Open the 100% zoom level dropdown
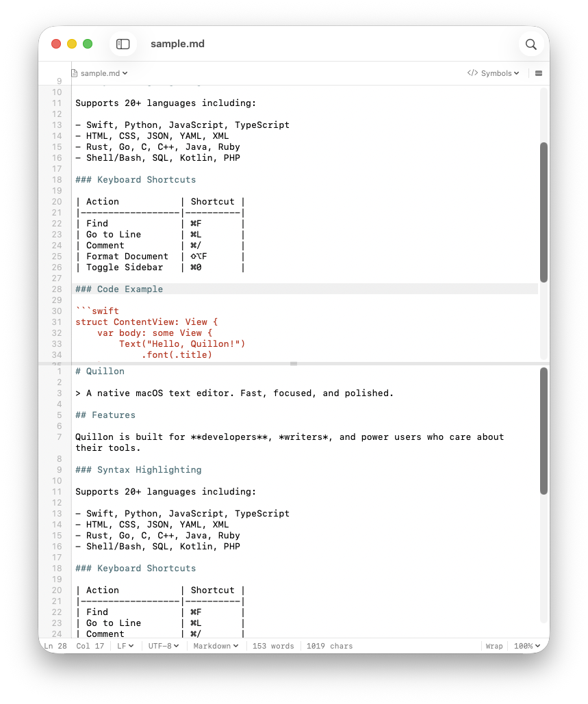Viewport: 588px width, 704px height. pyautogui.click(x=526, y=646)
